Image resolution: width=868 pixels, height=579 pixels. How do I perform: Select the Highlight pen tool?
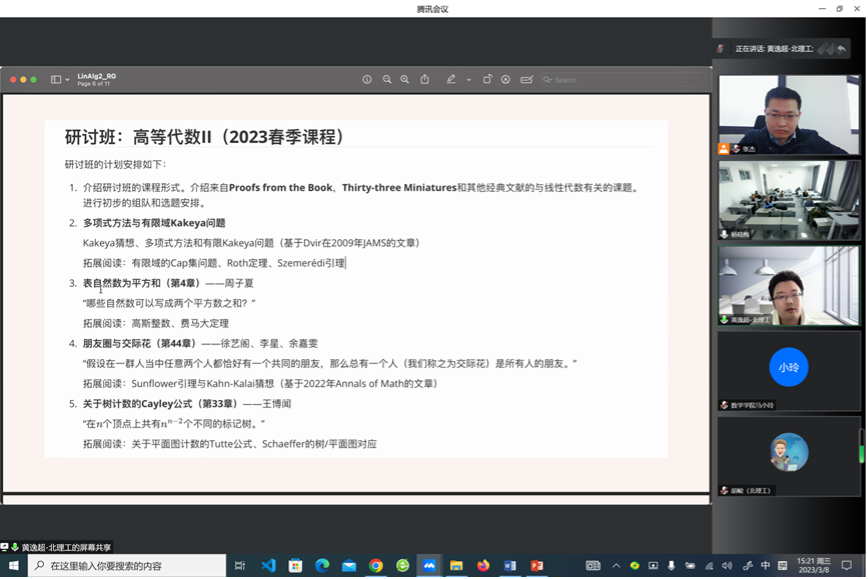click(x=451, y=80)
